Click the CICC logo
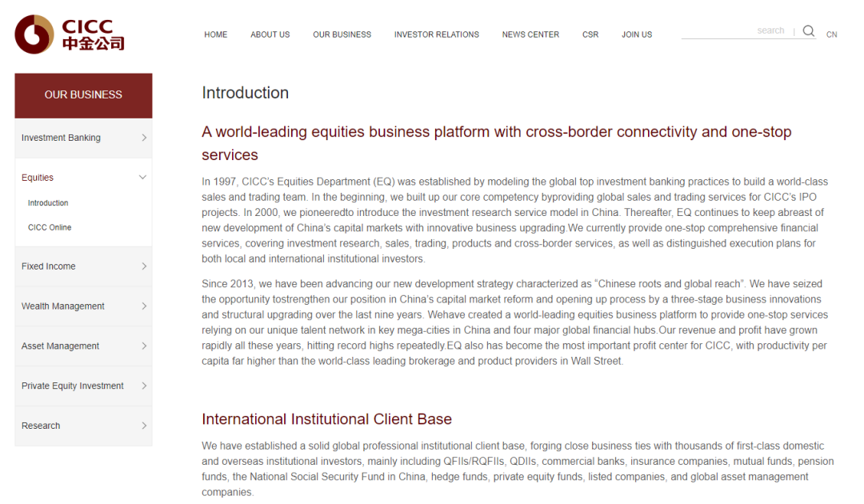This screenshot has width=864, height=504. pos(70,34)
